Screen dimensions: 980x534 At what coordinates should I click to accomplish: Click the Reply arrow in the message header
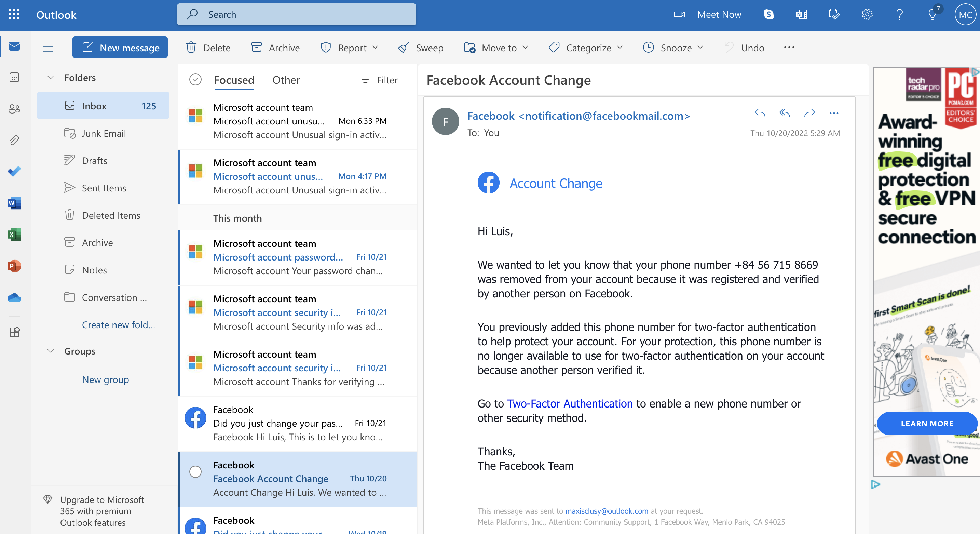click(x=760, y=113)
